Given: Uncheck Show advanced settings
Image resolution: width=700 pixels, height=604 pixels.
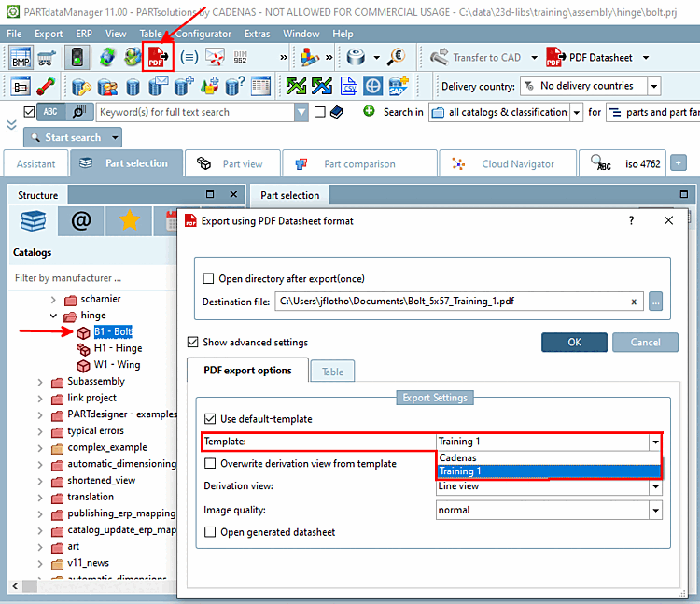Looking at the screenshot, I should (192, 342).
